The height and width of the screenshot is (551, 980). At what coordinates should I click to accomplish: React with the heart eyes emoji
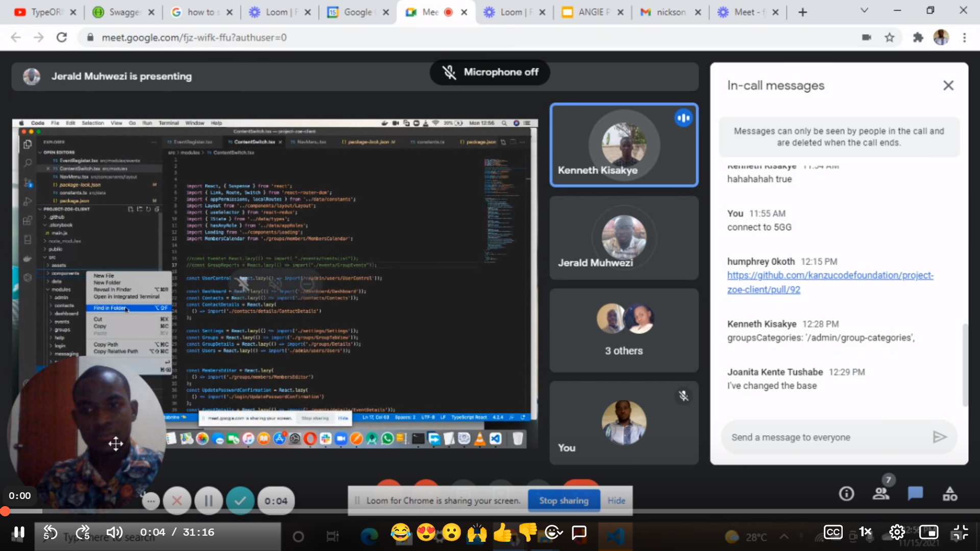coord(426,533)
